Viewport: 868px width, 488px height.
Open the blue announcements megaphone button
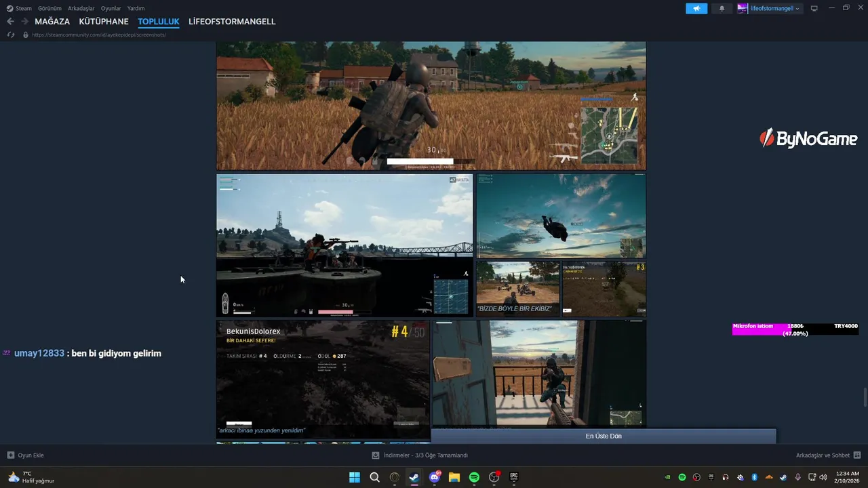(x=696, y=8)
